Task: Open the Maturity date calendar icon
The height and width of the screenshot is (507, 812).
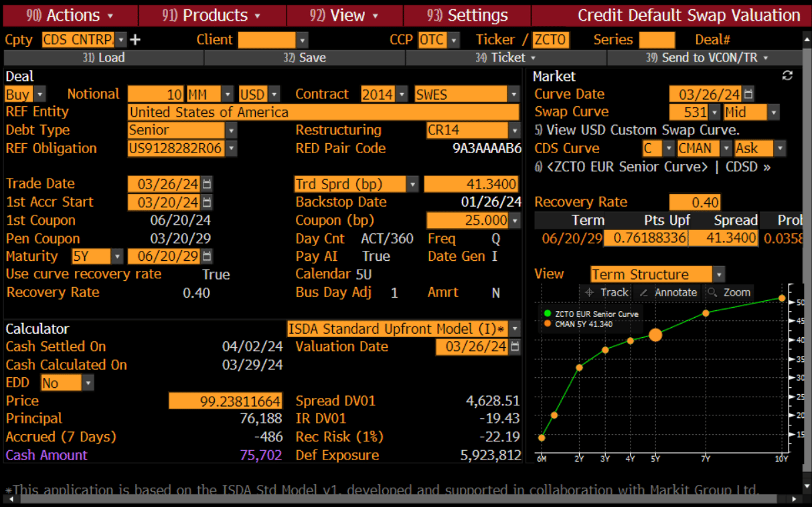Action: pos(207,256)
